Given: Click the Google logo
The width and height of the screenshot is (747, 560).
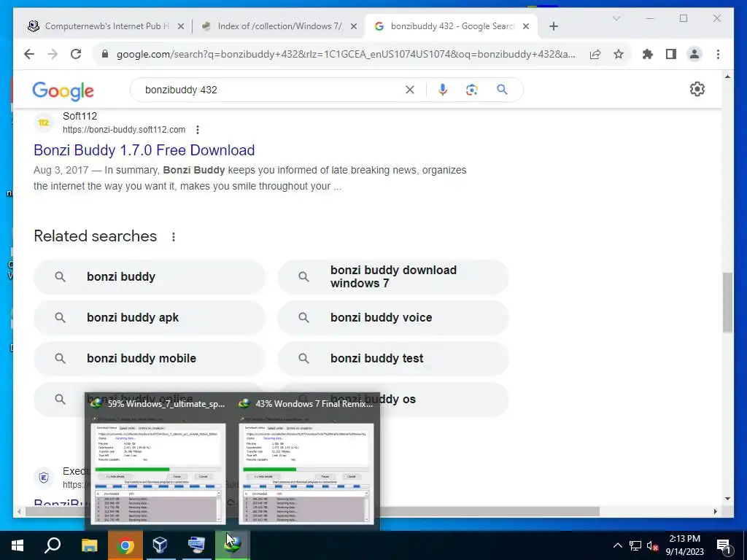Looking at the screenshot, I should (x=63, y=91).
